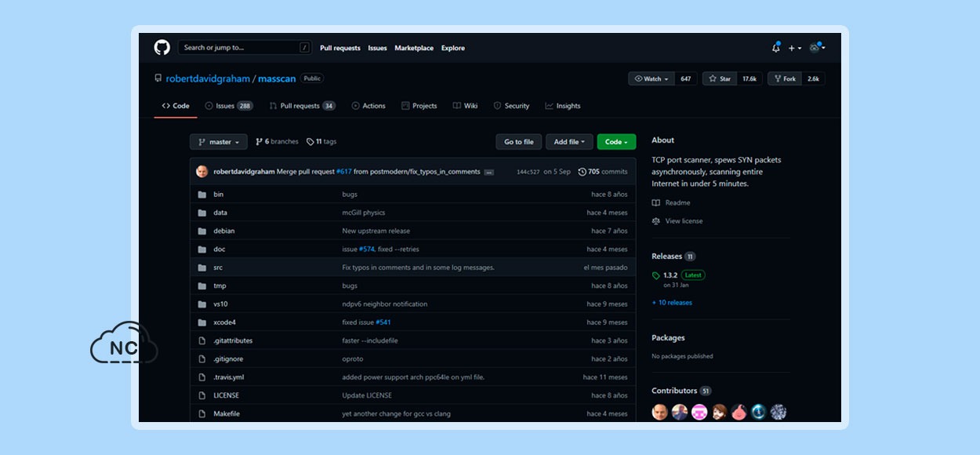This screenshot has width=980, height=455.
Task: Click Issues in the top navigation bar
Action: click(378, 48)
